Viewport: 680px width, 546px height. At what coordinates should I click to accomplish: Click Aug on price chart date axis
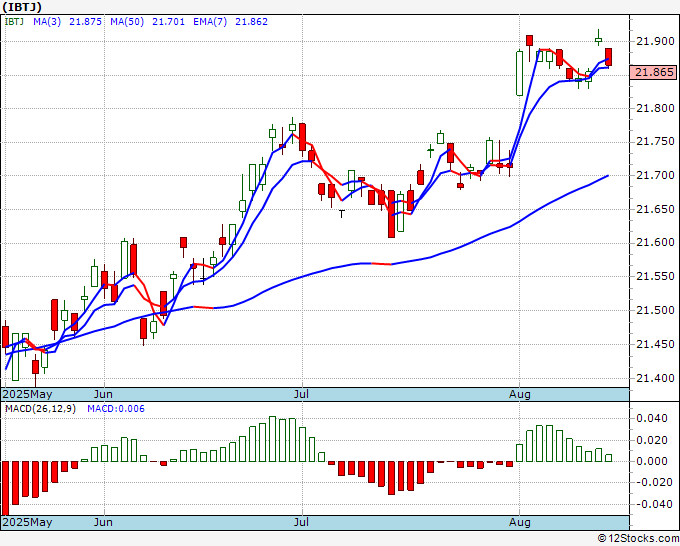point(520,394)
